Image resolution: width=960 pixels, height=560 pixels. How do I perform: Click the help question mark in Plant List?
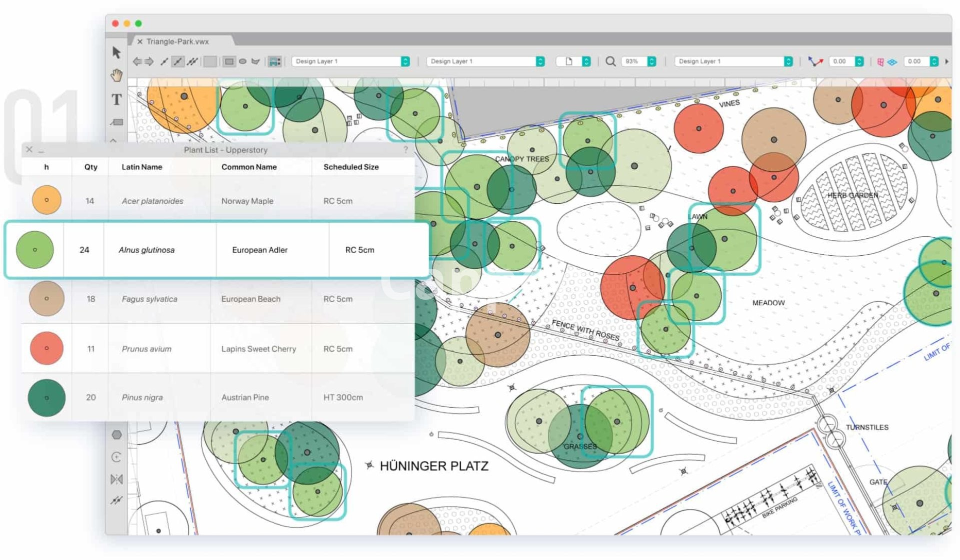pos(405,150)
